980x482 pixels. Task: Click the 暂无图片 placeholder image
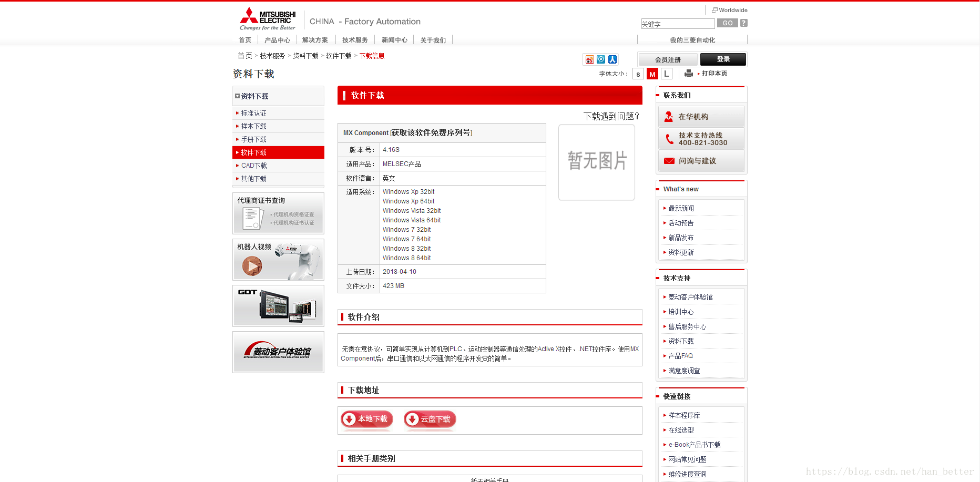coord(597,162)
